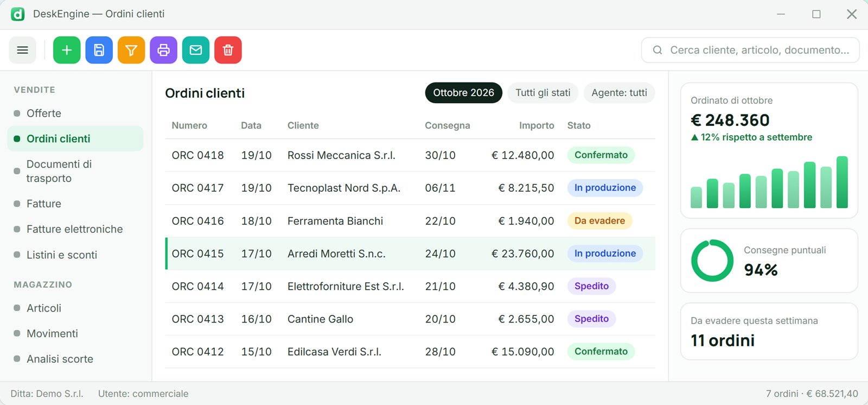Focus the search field for cliente, articolo, documento
This screenshot has width=868, height=405.
[x=750, y=50]
